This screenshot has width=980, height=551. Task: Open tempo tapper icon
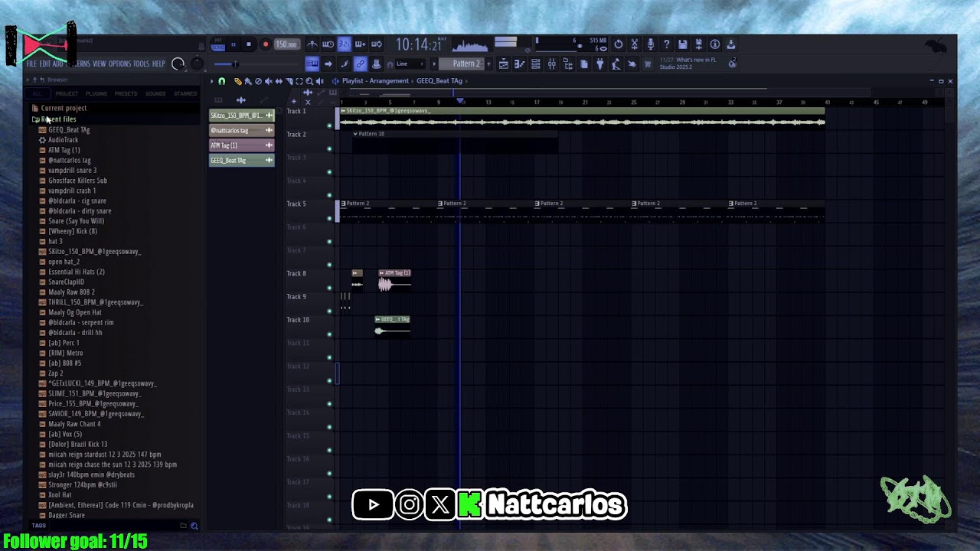tap(616, 64)
